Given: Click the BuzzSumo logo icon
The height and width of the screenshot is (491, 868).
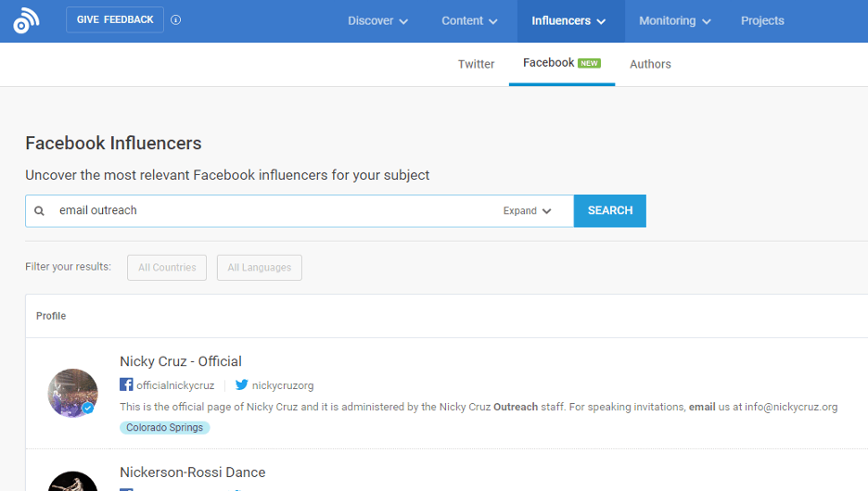Looking at the screenshot, I should (26, 20).
